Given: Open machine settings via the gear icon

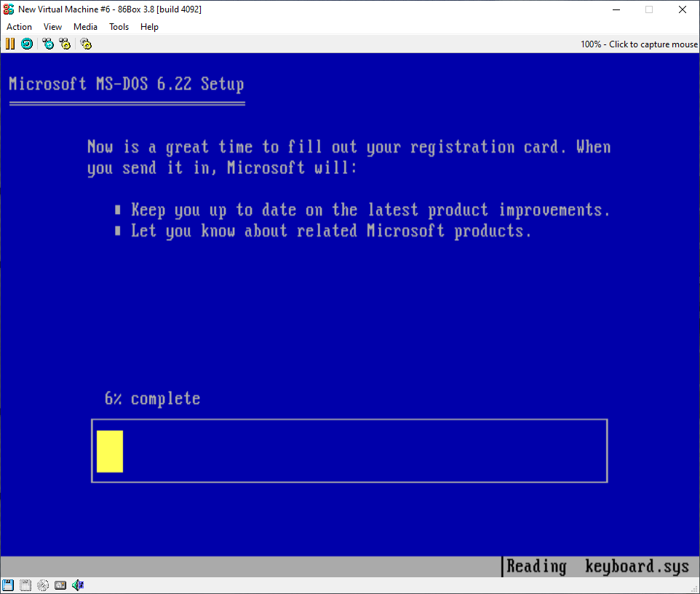Looking at the screenshot, I should click(x=86, y=44).
